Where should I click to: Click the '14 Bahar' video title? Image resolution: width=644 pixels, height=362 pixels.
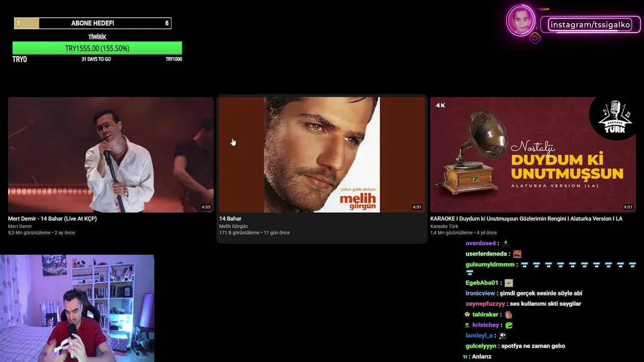click(230, 219)
